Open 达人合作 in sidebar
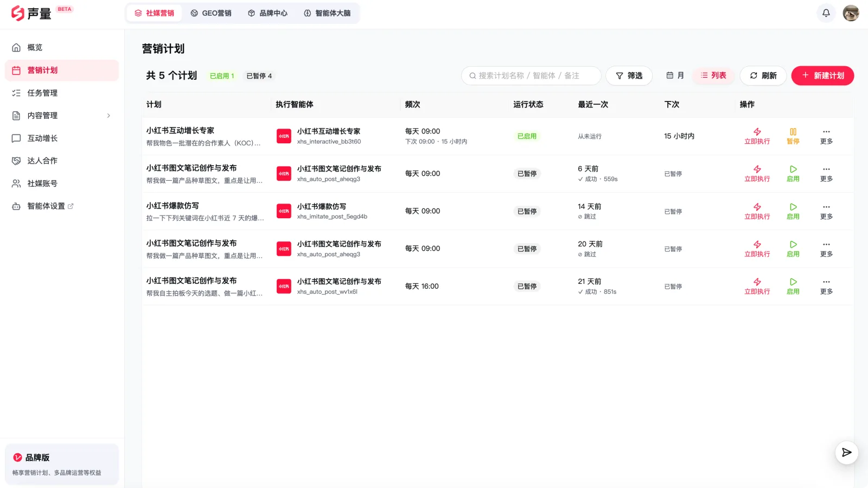This screenshot has width=868, height=488. [62, 161]
